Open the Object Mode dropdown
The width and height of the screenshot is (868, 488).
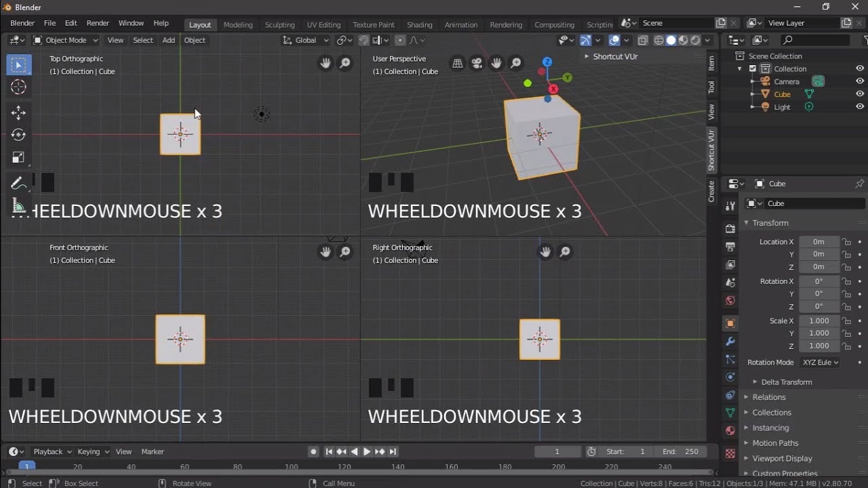[x=66, y=40]
